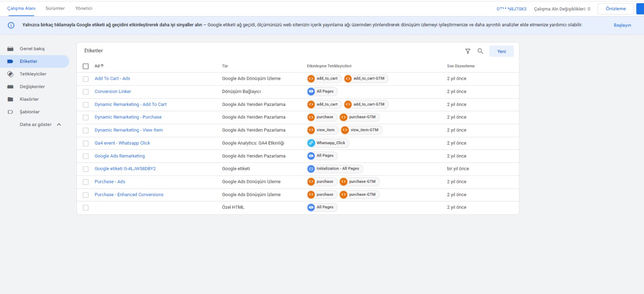Open the Dynamic Remarketing - View Item tag
The width and height of the screenshot is (644, 294).
click(x=129, y=130)
